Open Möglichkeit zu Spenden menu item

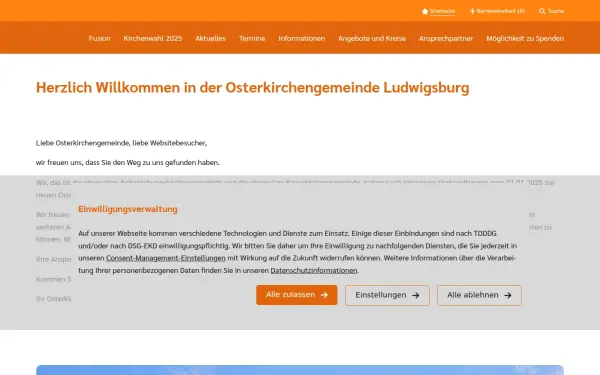click(525, 38)
